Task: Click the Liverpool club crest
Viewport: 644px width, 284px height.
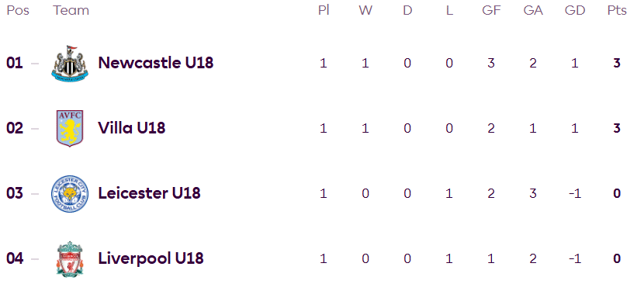Action: (70, 258)
